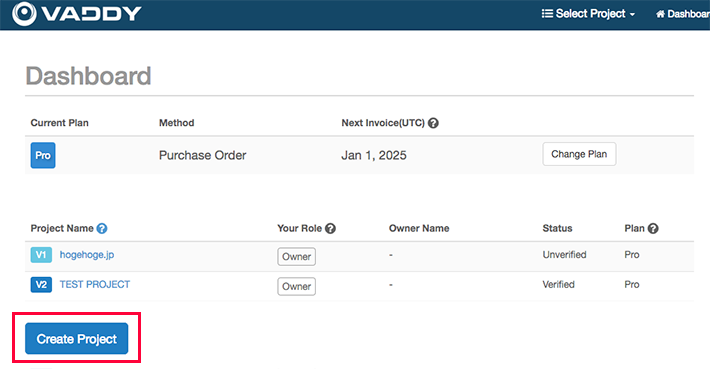Click the Purchase Order method text

(202, 155)
